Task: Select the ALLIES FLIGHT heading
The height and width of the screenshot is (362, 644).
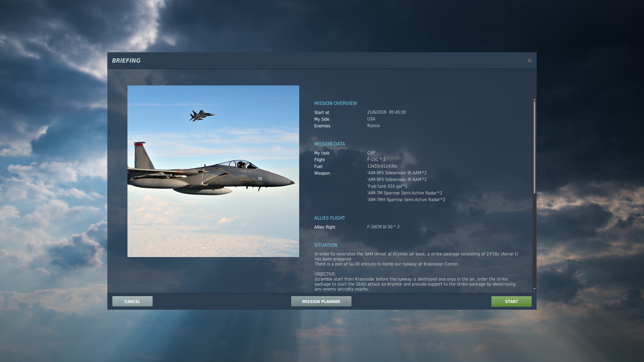Action: click(329, 218)
